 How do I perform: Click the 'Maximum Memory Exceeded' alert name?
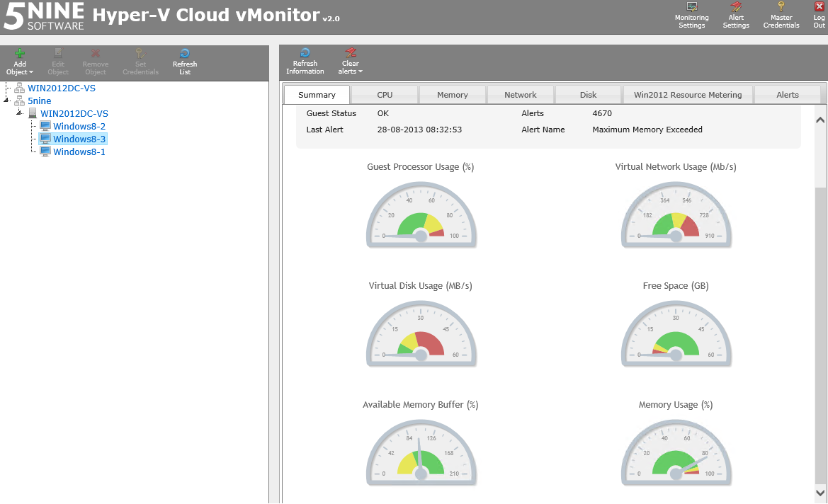[647, 130]
